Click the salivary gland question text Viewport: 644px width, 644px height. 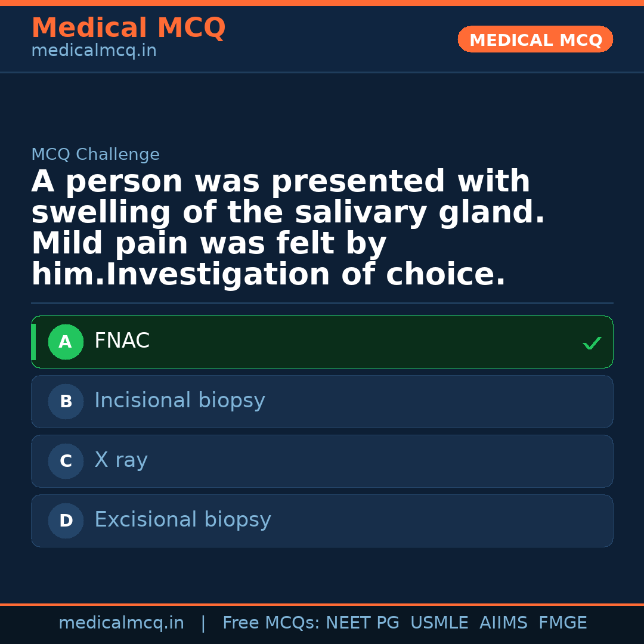click(x=280, y=228)
